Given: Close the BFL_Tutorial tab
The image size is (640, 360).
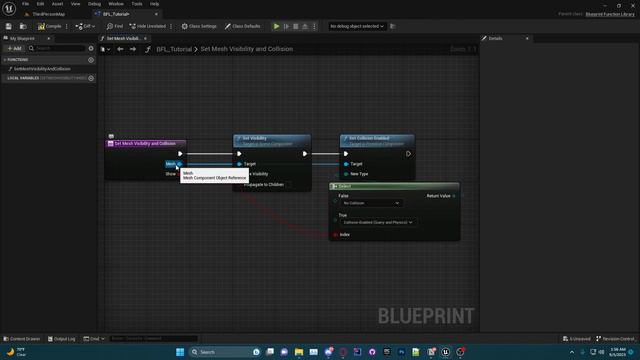Looking at the screenshot, I should (156, 14).
